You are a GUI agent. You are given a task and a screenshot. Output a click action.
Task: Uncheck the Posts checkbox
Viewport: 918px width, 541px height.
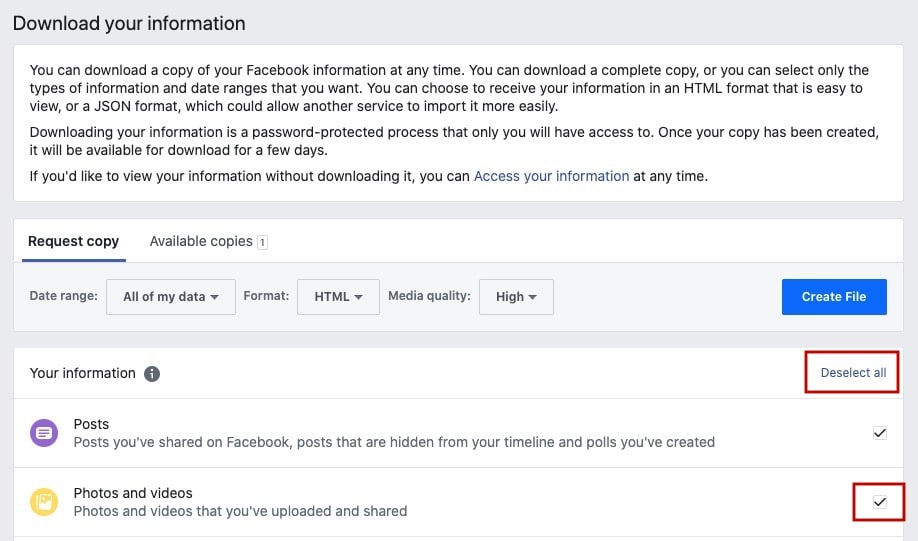[880, 433]
